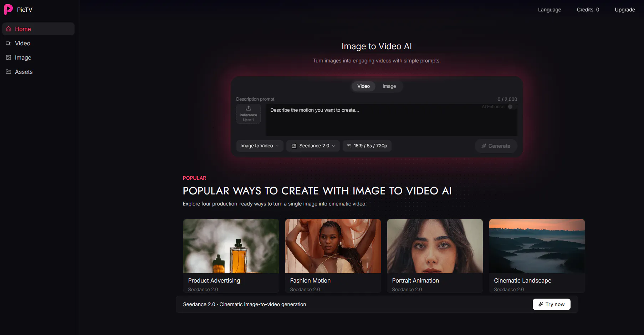Click the sparkle icon on Generate button
This screenshot has width=644, height=335.
coord(484,146)
